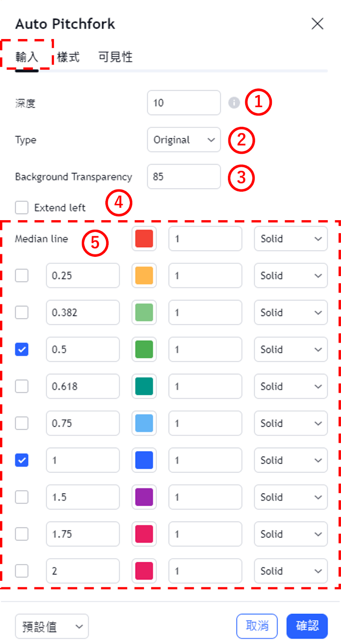Enable the 0.382 level checkbox

pyautogui.click(x=22, y=312)
